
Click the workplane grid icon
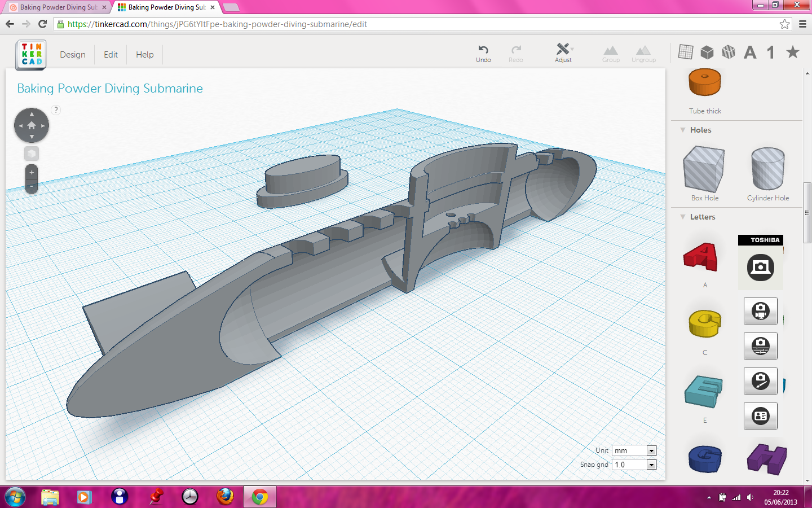coord(686,51)
